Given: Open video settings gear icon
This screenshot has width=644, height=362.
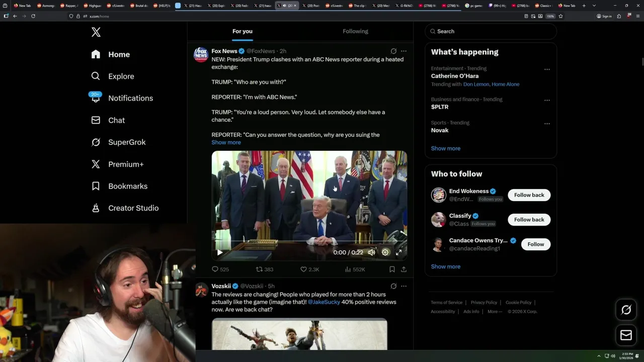Looking at the screenshot, I should click(385, 252).
